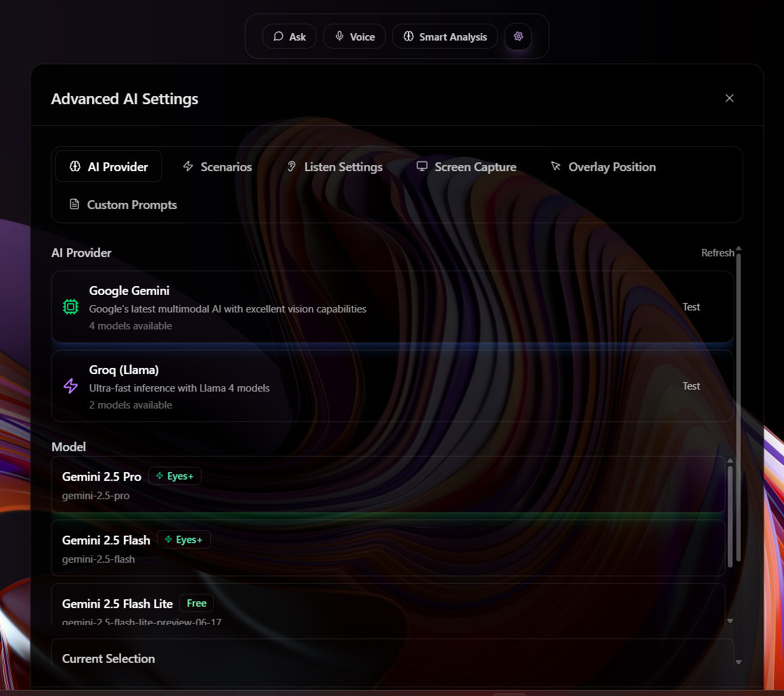Go to the Screen Capture tab
The image size is (784, 696).
pos(467,166)
